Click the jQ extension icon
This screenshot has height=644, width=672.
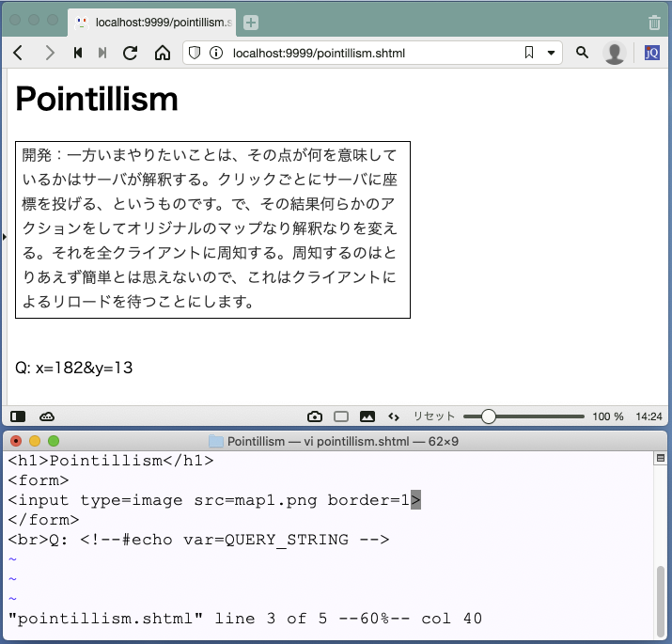(651, 53)
